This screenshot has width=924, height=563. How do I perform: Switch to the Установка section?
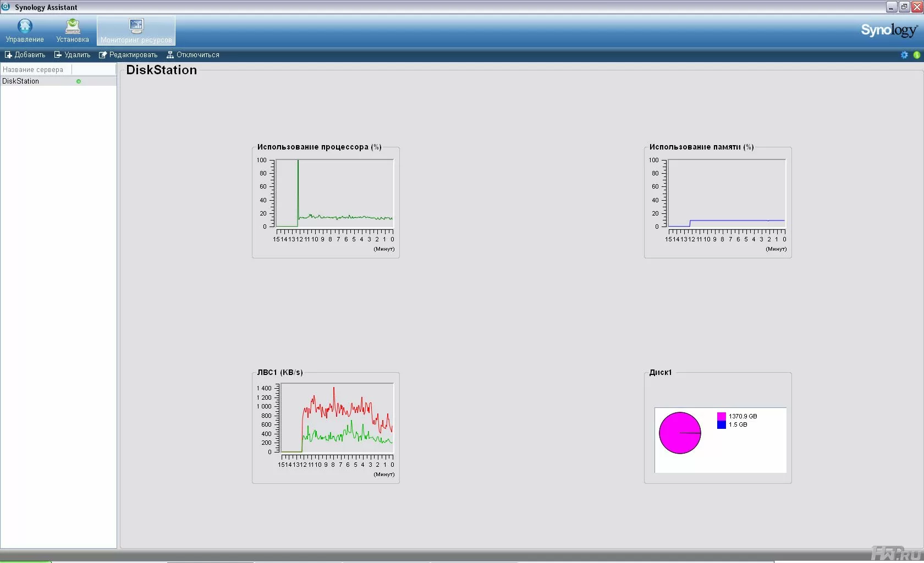click(73, 30)
